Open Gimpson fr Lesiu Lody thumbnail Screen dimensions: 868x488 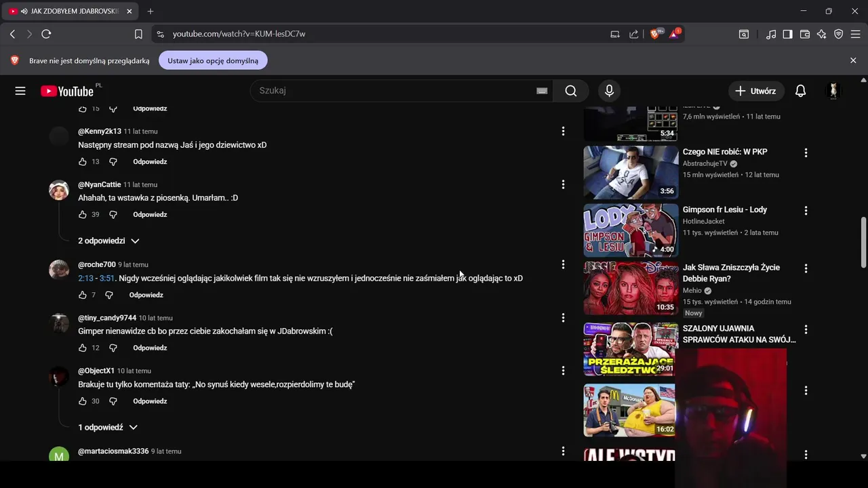pyautogui.click(x=631, y=230)
